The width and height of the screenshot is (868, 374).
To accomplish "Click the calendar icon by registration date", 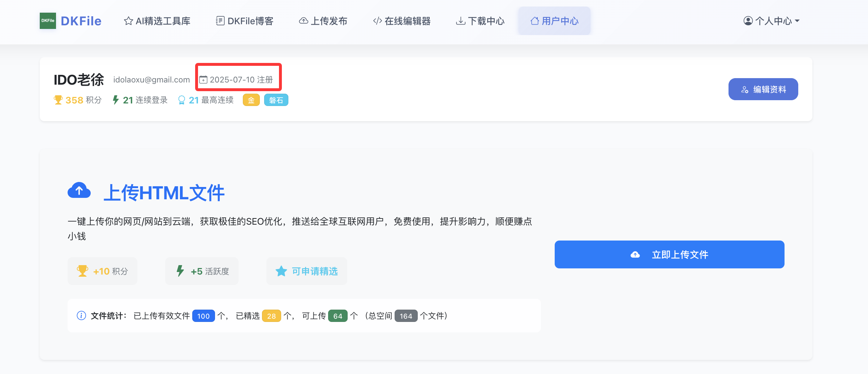I will coord(203,80).
